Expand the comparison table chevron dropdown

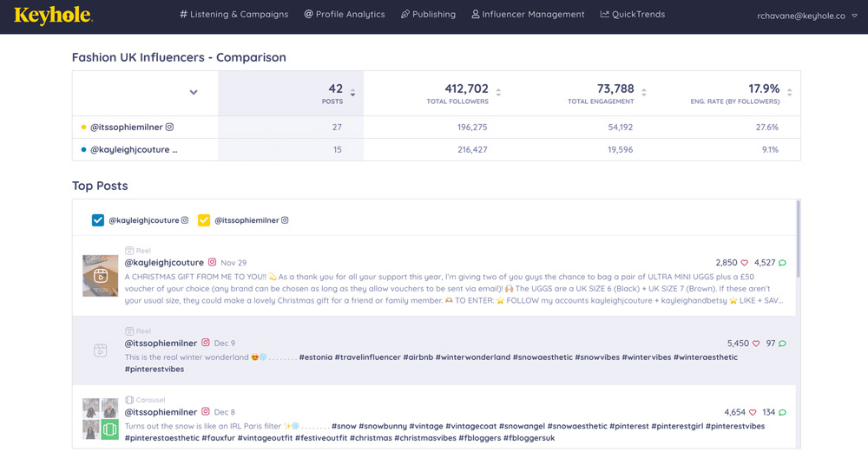tap(194, 93)
